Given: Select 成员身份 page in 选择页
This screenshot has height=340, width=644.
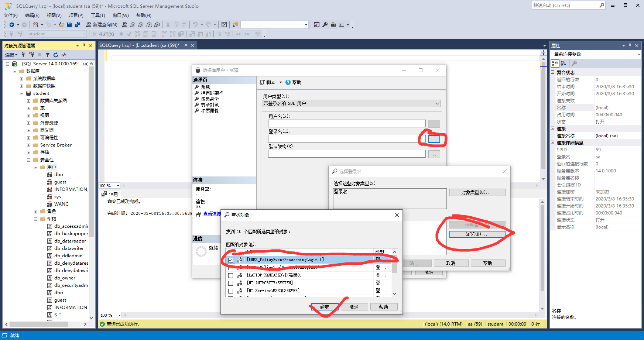Looking at the screenshot, I should [x=210, y=99].
